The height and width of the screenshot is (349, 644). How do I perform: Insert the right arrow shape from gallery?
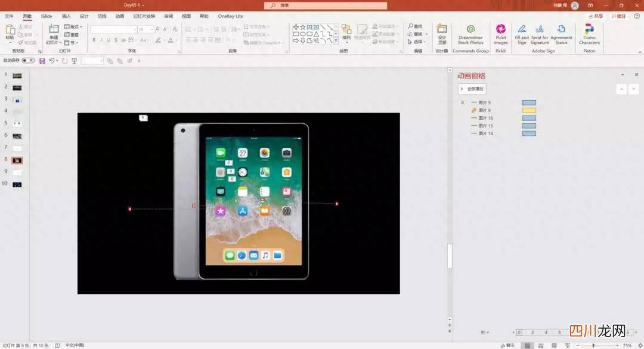pyautogui.click(x=296, y=40)
